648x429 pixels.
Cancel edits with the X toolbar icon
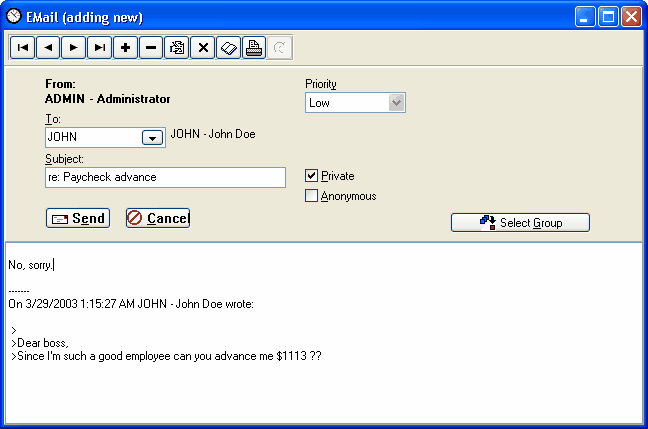click(x=203, y=48)
